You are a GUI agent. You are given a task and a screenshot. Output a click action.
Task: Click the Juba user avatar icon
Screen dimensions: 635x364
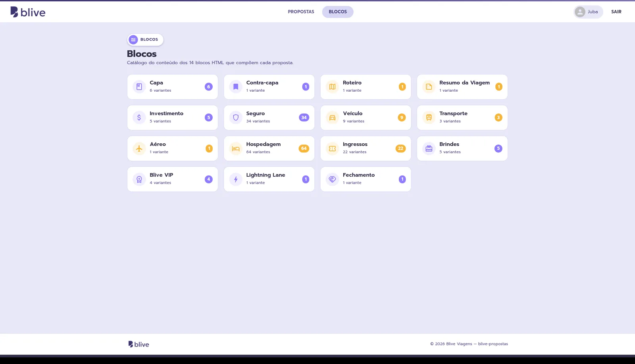(580, 12)
